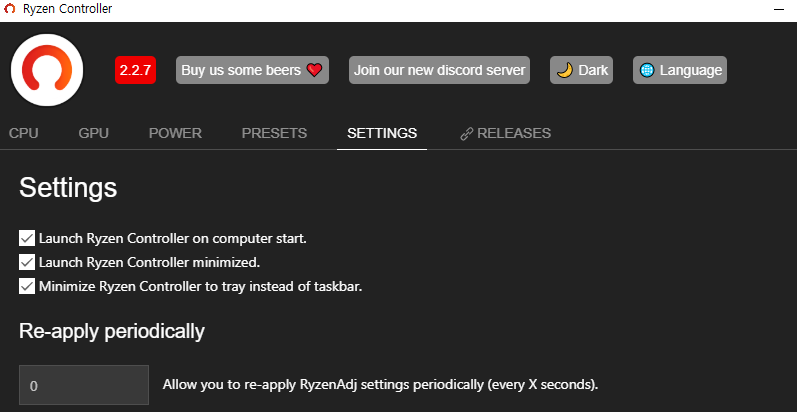Open the RELEASES tab
Screen dimensions: 797x412
click(505, 133)
